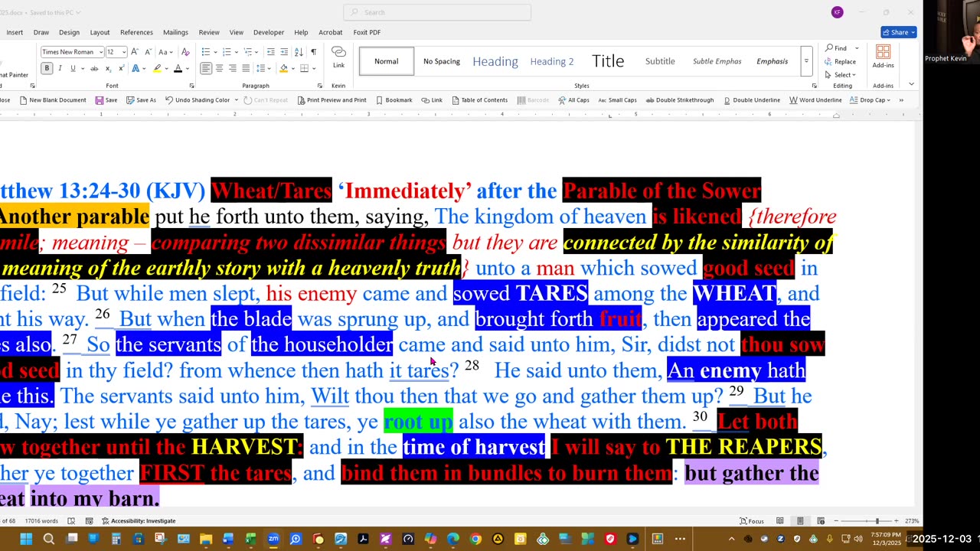Align paragraph text to the right
The height and width of the screenshot is (551, 980).
[x=232, y=68]
